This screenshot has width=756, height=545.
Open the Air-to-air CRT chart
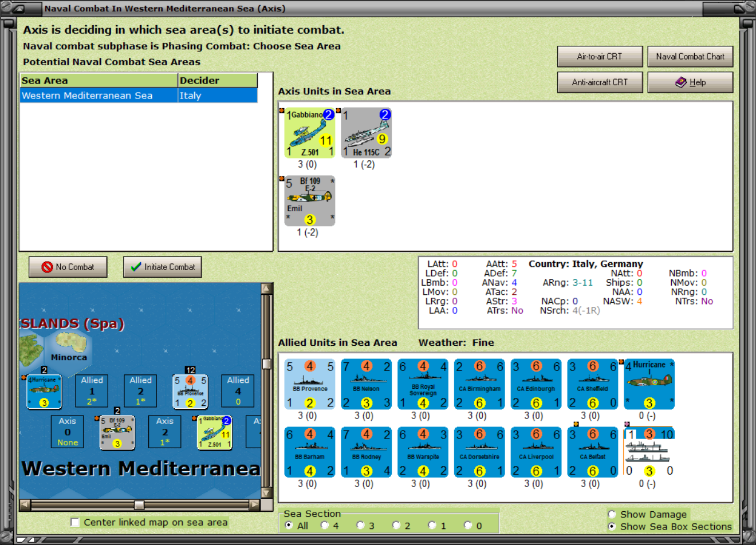point(600,57)
